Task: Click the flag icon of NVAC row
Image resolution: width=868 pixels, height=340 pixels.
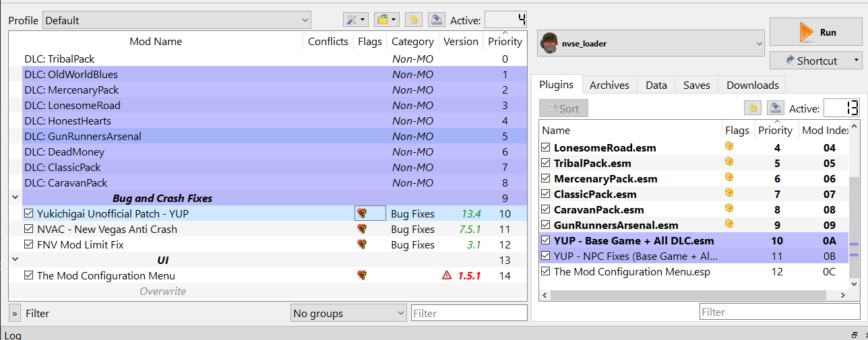Action: (362, 229)
